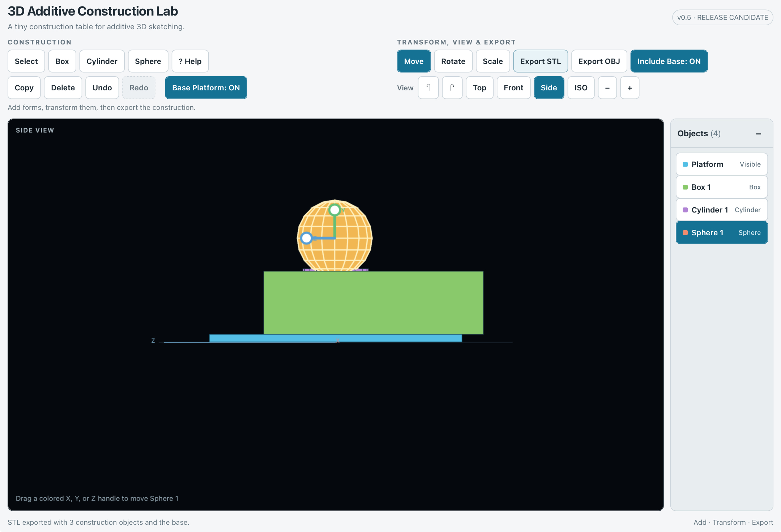Screen dimensions: 781x532
Task: Select Box 1 in the Objects list
Action: click(x=722, y=187)
